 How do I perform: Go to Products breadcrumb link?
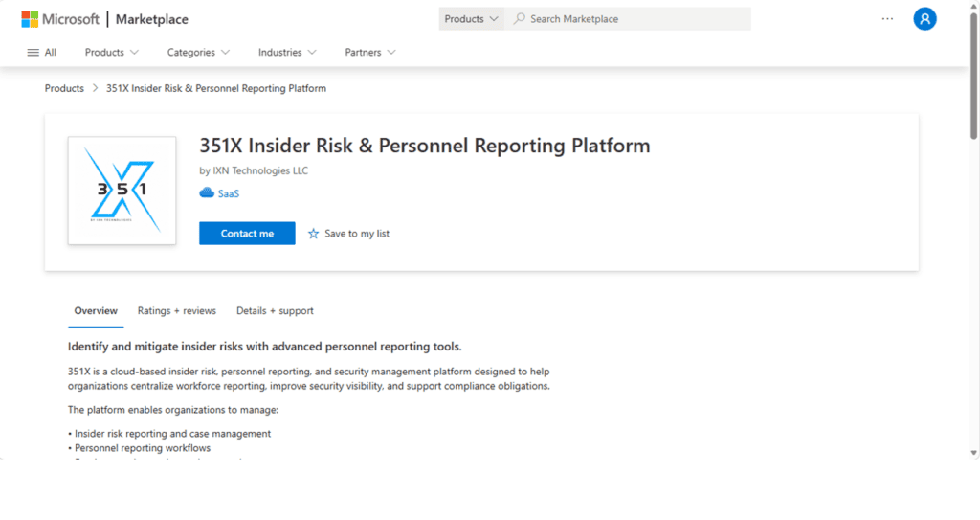pos(64,88)
